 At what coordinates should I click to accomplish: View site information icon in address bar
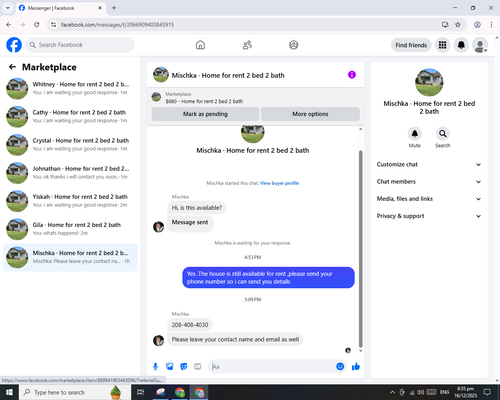tap(53, 24)
